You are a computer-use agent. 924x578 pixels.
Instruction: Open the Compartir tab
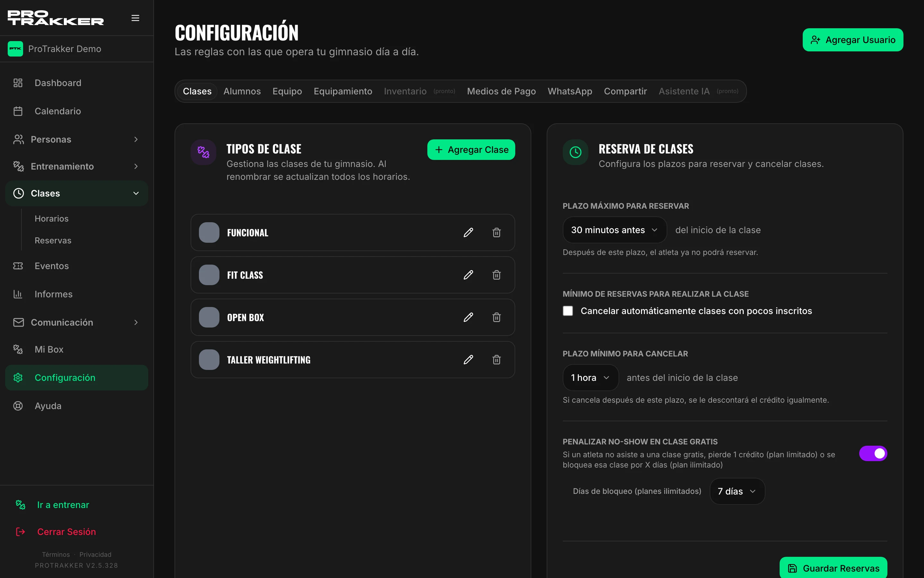tap(625, 92)
